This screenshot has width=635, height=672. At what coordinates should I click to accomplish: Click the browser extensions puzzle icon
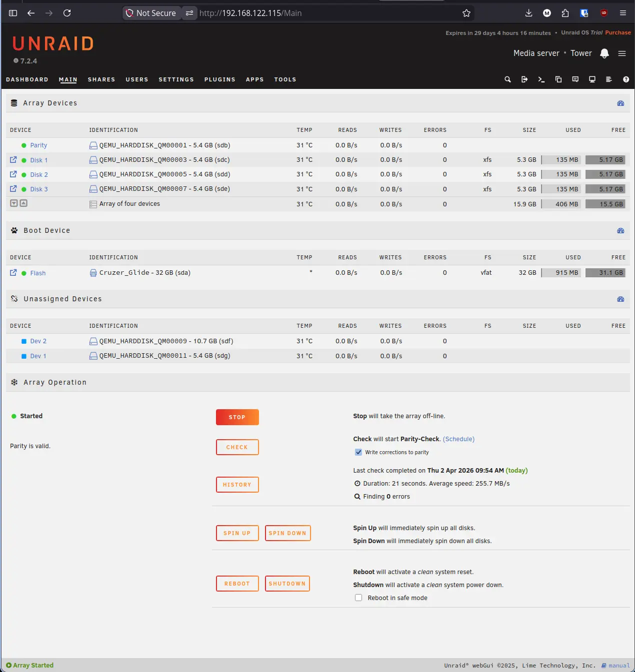pyautogui.click(x=565, y=13)
